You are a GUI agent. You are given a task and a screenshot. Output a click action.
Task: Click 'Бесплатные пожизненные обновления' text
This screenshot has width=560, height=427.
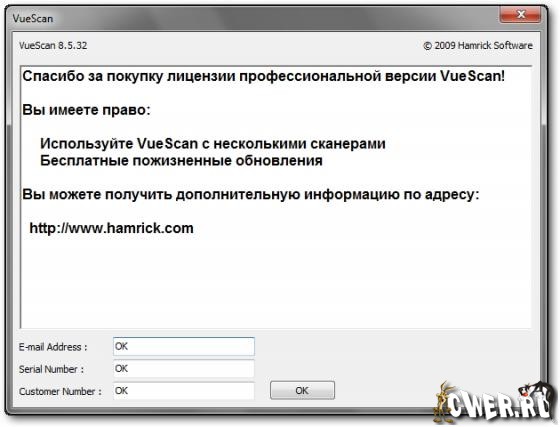tap(181, 161)
